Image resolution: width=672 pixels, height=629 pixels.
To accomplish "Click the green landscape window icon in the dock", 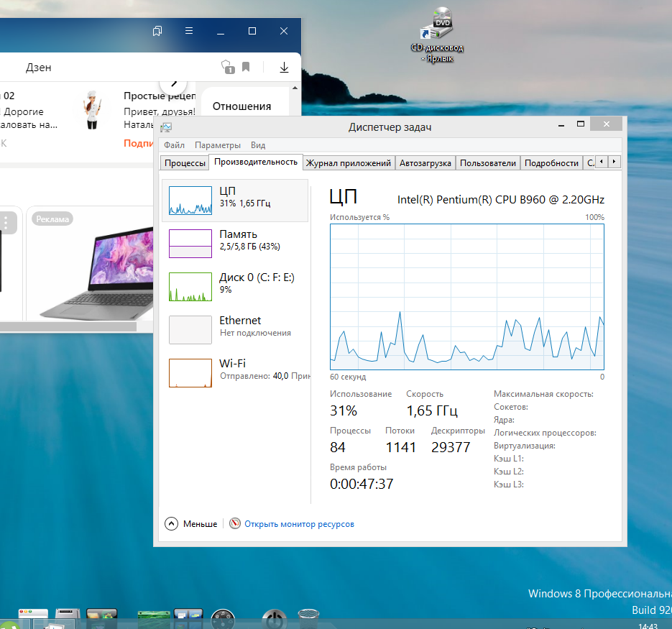I will [x=153, y=619].
